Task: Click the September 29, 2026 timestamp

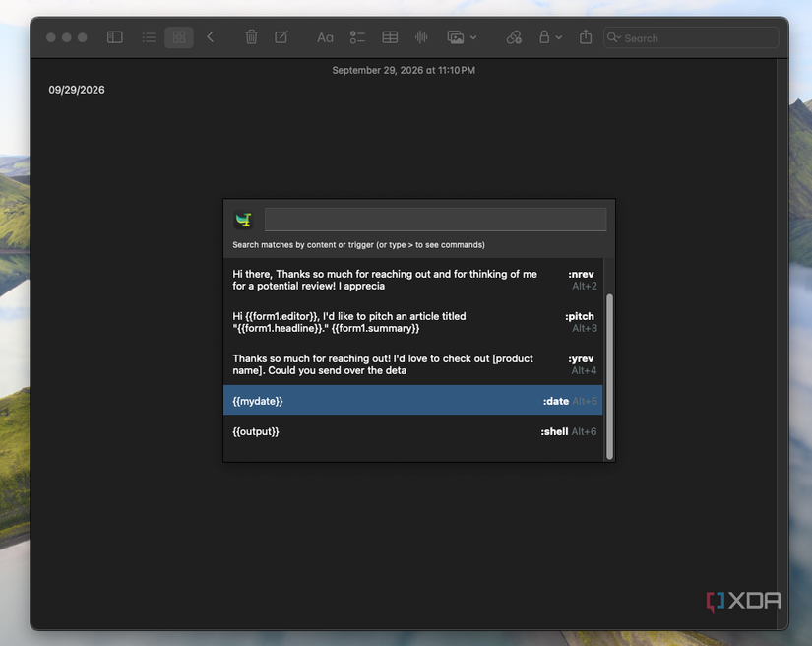Action: (404, 70)
